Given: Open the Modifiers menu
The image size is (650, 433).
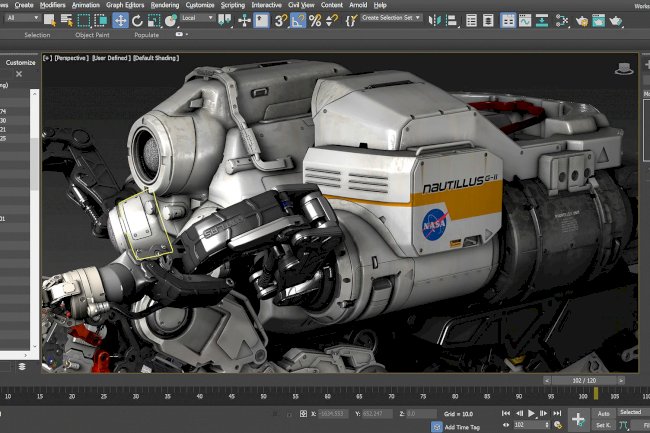Looking at the screenshot, I should pos(53,5).
